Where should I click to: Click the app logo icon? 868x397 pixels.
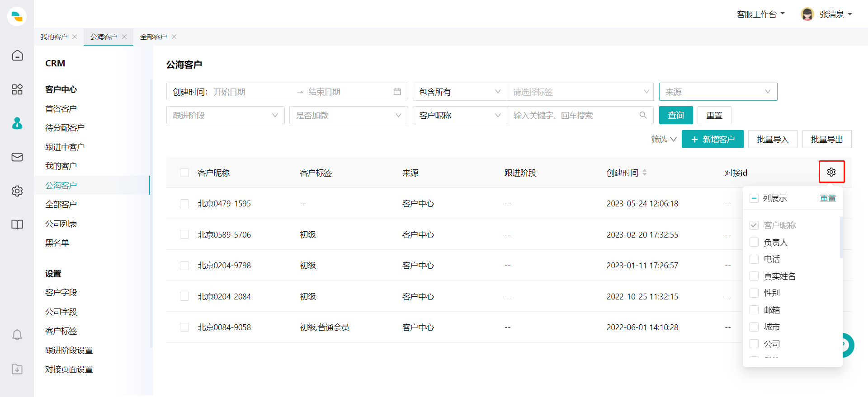(17, 17)
